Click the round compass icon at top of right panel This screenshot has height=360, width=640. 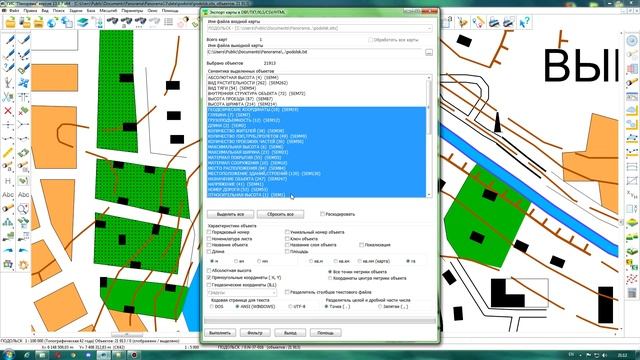click(x=632, y=40)
